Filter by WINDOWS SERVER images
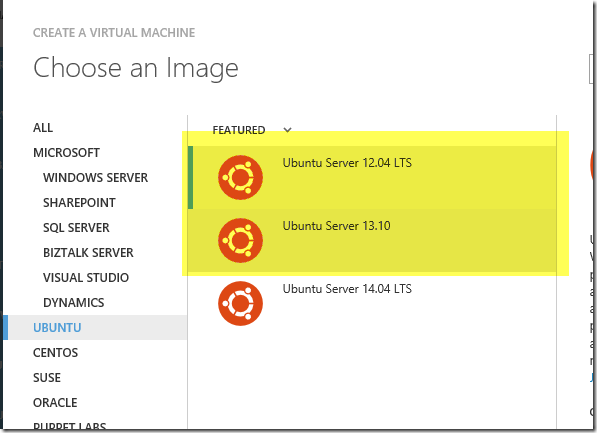597x433 pixels. pyautogui.click(x=95, y=178)
